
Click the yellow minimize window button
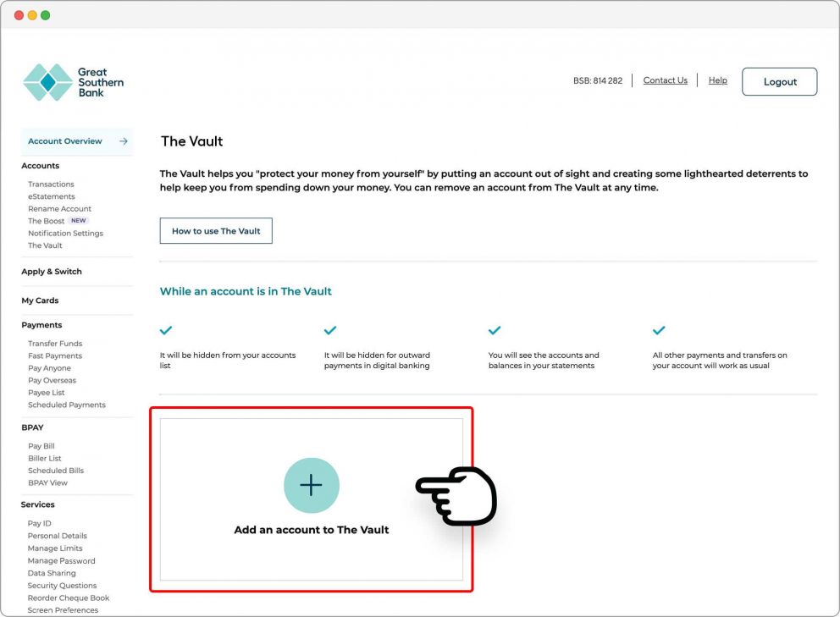[32, 15]
